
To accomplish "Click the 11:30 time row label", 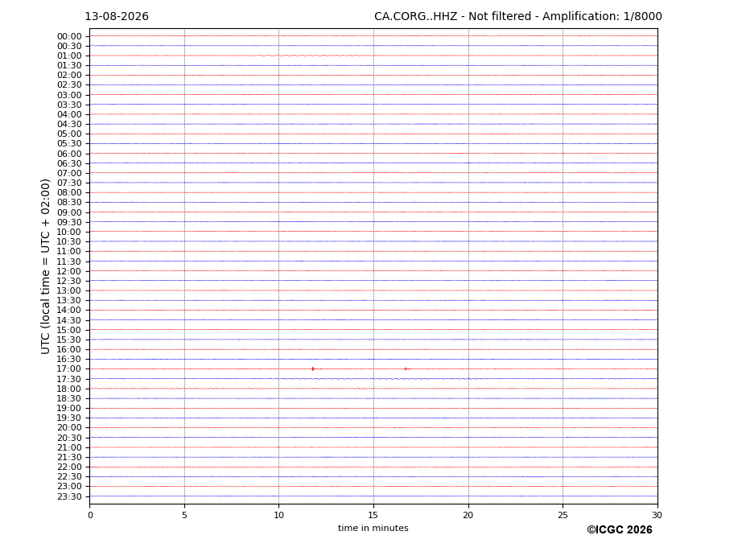I will [x=69, y=261].
